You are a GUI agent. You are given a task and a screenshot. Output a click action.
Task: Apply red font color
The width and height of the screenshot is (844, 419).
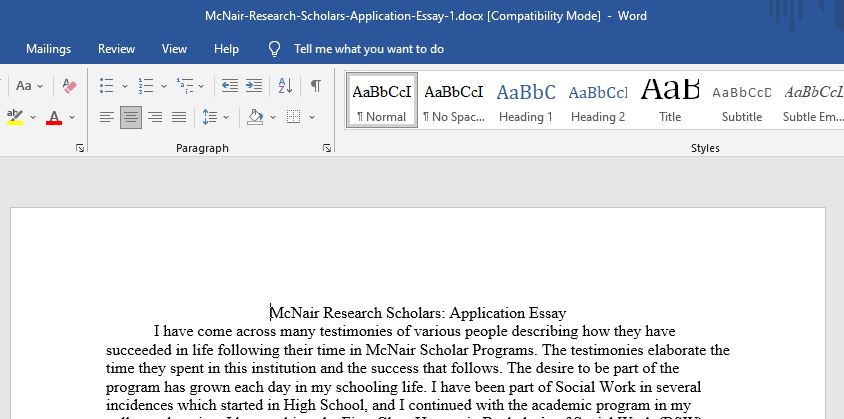click(54, 117)
